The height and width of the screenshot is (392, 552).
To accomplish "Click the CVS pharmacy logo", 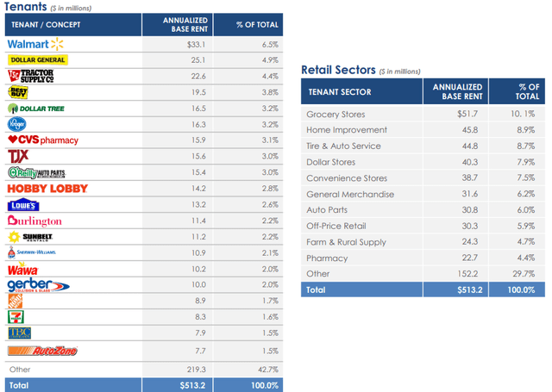I will (43, 140).
